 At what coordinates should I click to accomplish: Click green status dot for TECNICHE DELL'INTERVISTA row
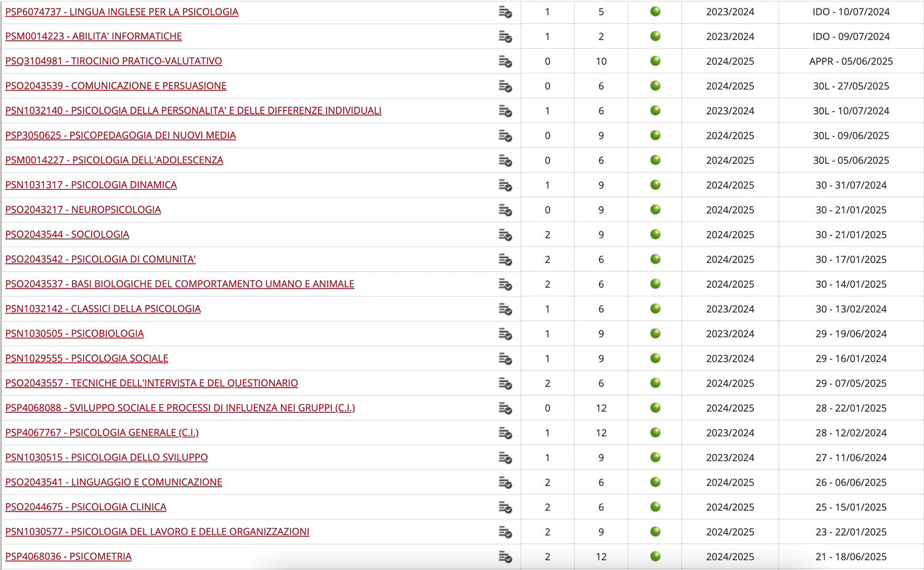coord(655,383)
